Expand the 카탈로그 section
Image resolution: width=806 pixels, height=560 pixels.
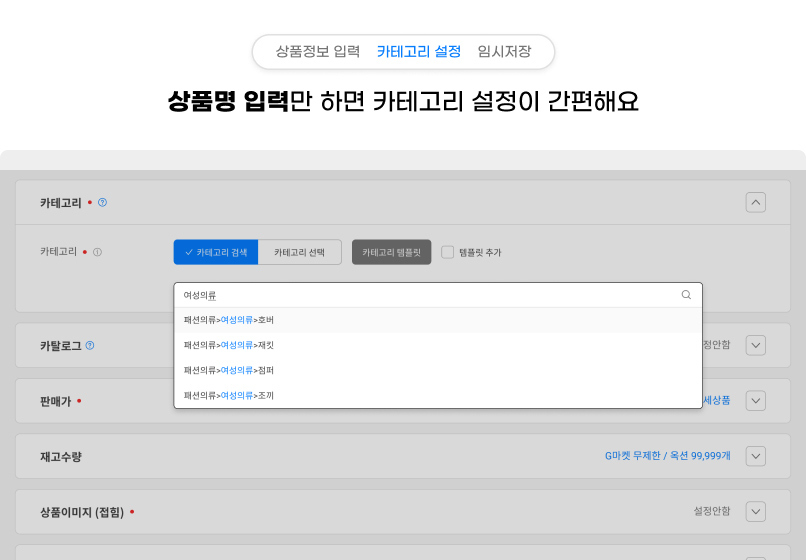756,346
